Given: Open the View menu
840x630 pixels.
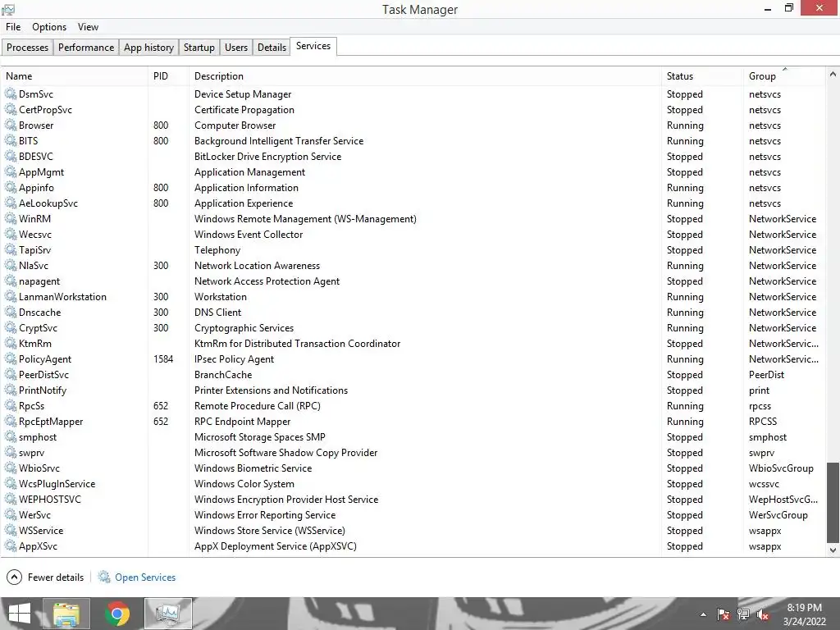Looking at the screenshot, I should (x=88, y=27).
